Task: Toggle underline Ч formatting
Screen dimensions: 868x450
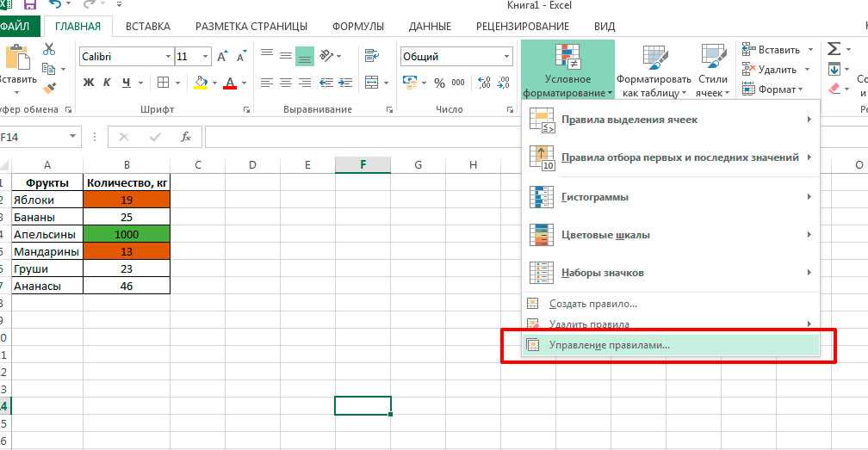Action: pos(127,83)
